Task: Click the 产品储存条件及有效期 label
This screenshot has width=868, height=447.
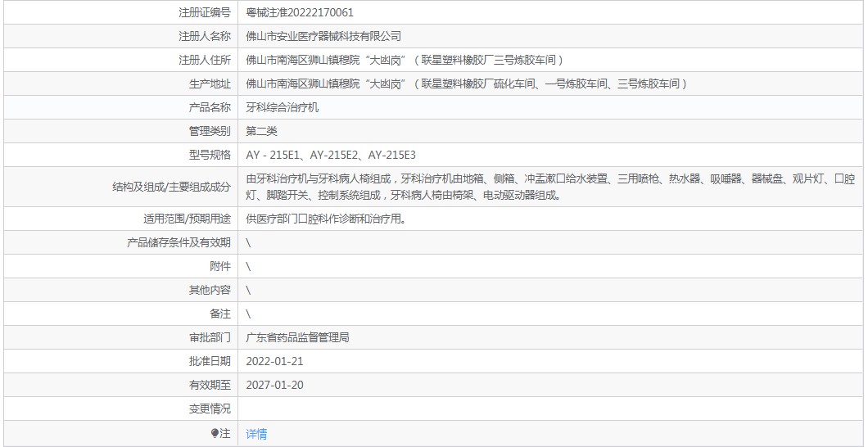Action: 179,242
